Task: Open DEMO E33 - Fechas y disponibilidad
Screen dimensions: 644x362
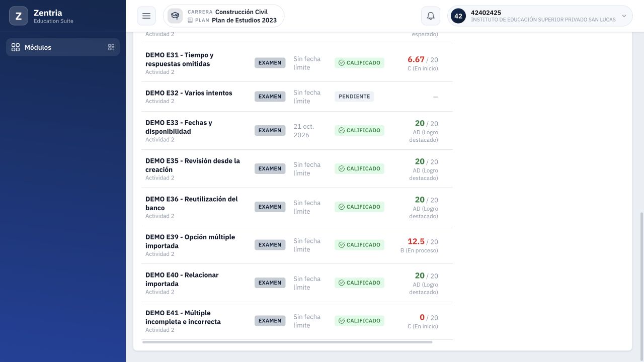Action: pos(179,127)
